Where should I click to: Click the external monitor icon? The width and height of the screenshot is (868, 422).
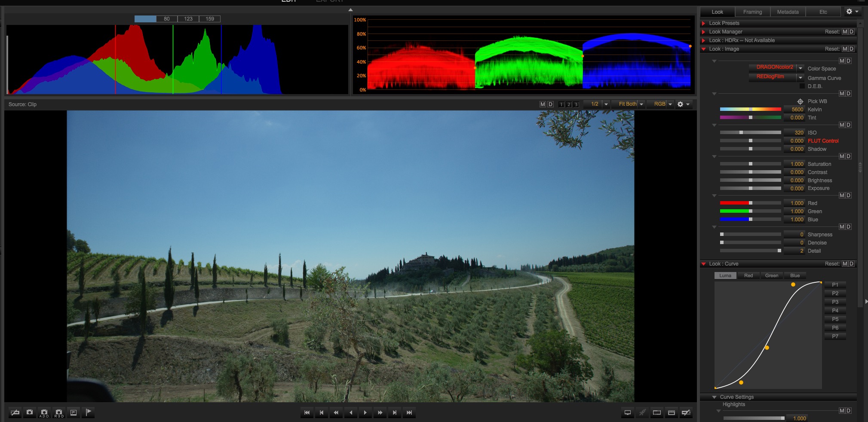pyautogui.click(x=628, y=413)
